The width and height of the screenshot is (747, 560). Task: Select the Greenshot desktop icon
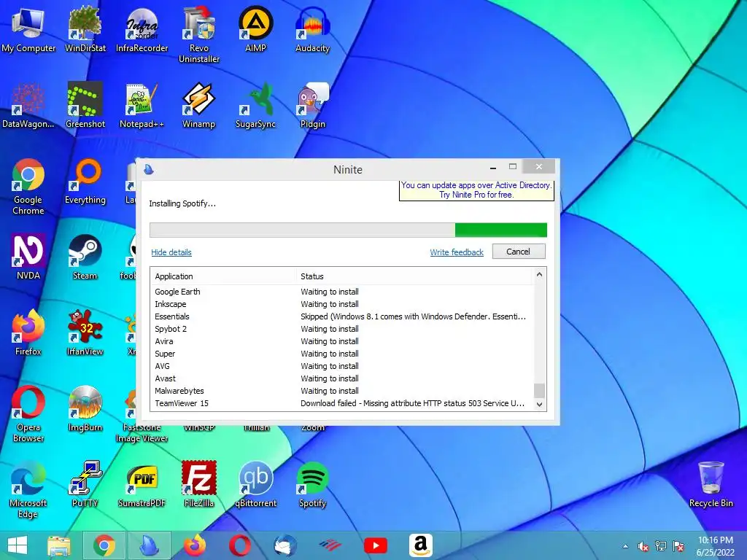pos(85,106)
